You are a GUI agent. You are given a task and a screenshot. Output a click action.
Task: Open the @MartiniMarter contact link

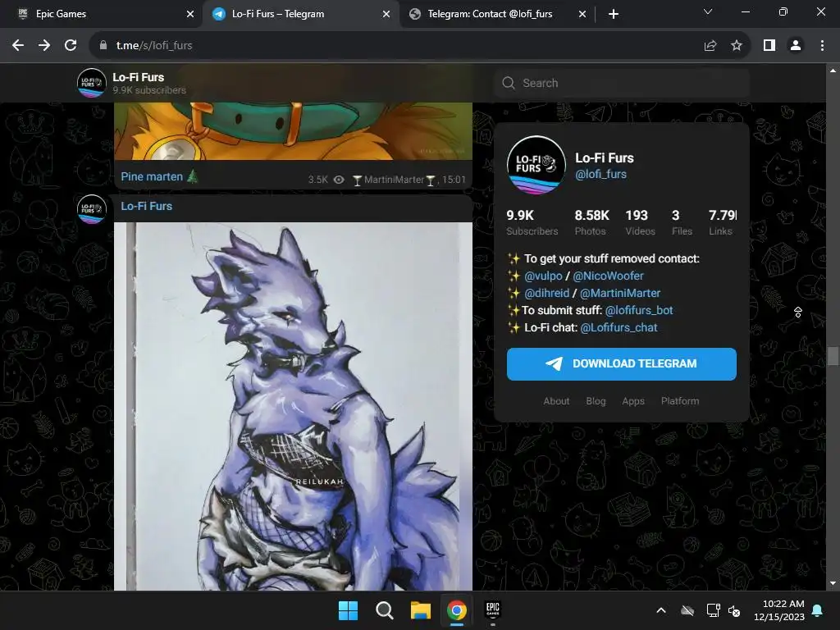click(620, 293)
